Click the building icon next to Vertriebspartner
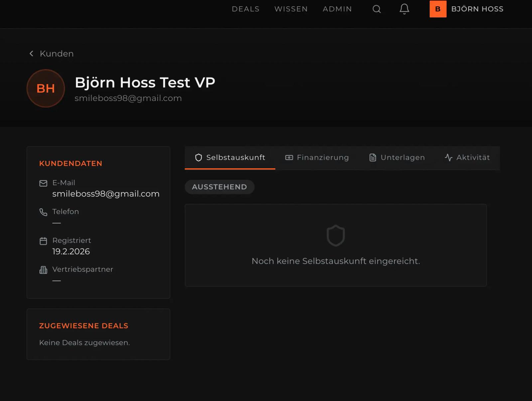Viewport: 532px width, 401px height. pos(43,270)
